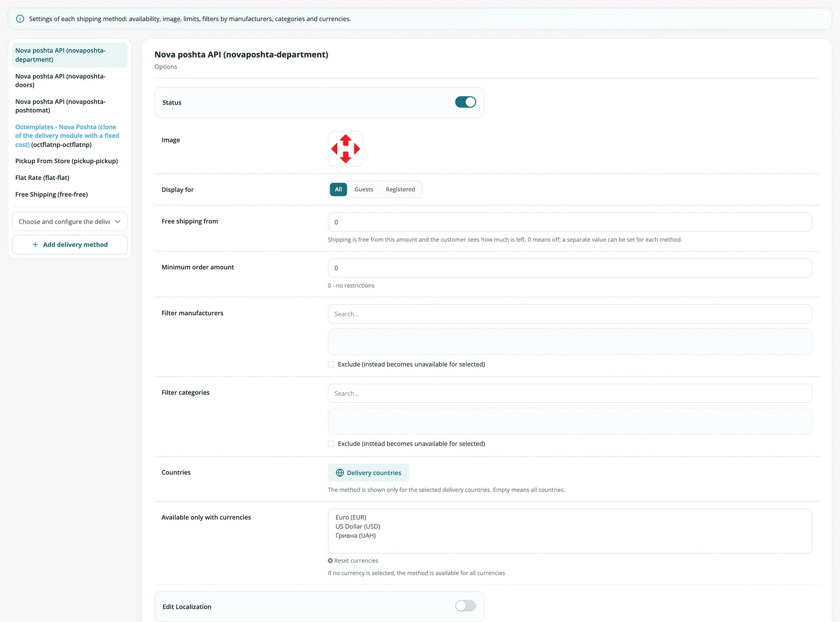
Task: Click the plus icon in Add delivery method
Action: 35,245
